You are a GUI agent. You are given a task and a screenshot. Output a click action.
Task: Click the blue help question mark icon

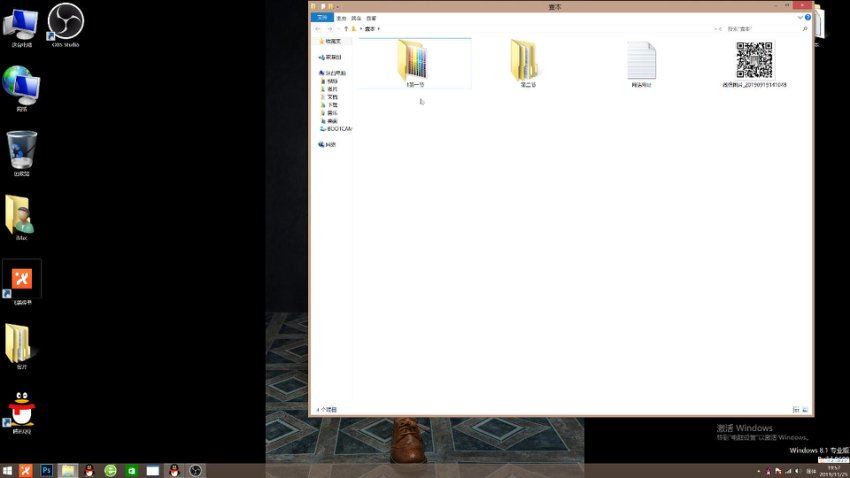[808, 17]
